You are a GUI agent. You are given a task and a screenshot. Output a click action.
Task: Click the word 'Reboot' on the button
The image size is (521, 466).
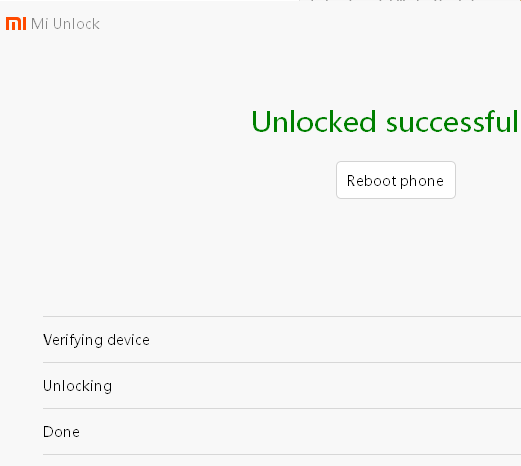[372, 181]
